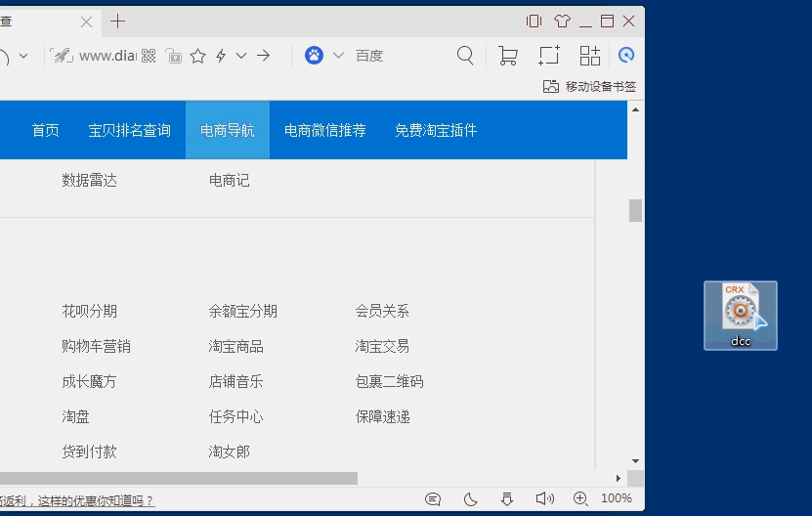Open the 成长魔方 link

click(89, 381)
